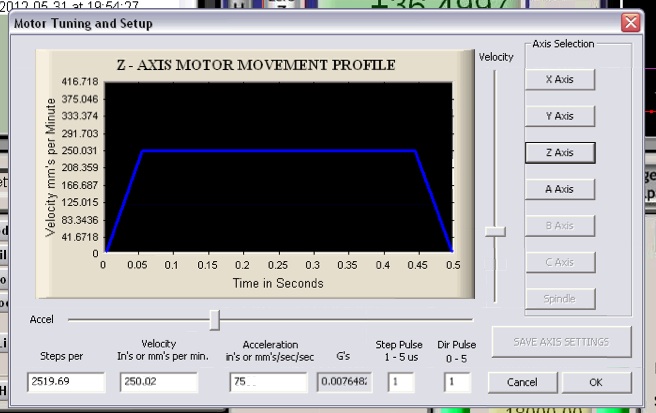Click the Cancel button
This screenshot has height=413, width=656.
pyautogui.click(x=521, y=382)
